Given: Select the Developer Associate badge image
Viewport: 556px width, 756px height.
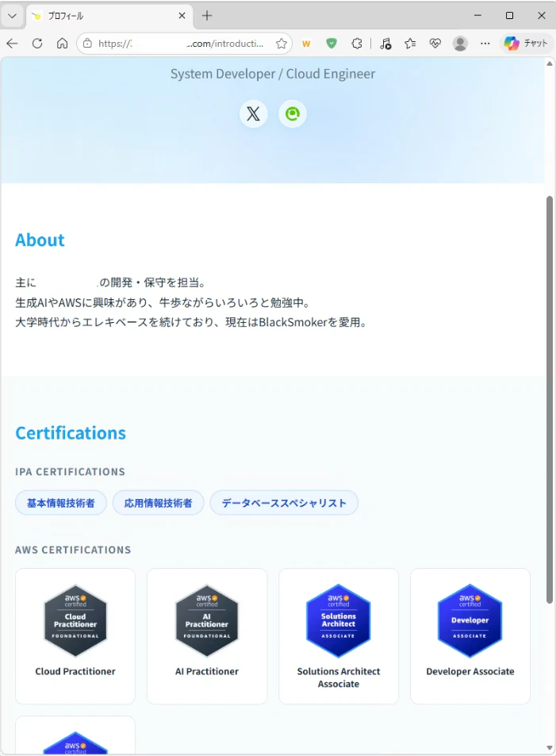Looking at the screenshot, I should [x=470, y=620].
